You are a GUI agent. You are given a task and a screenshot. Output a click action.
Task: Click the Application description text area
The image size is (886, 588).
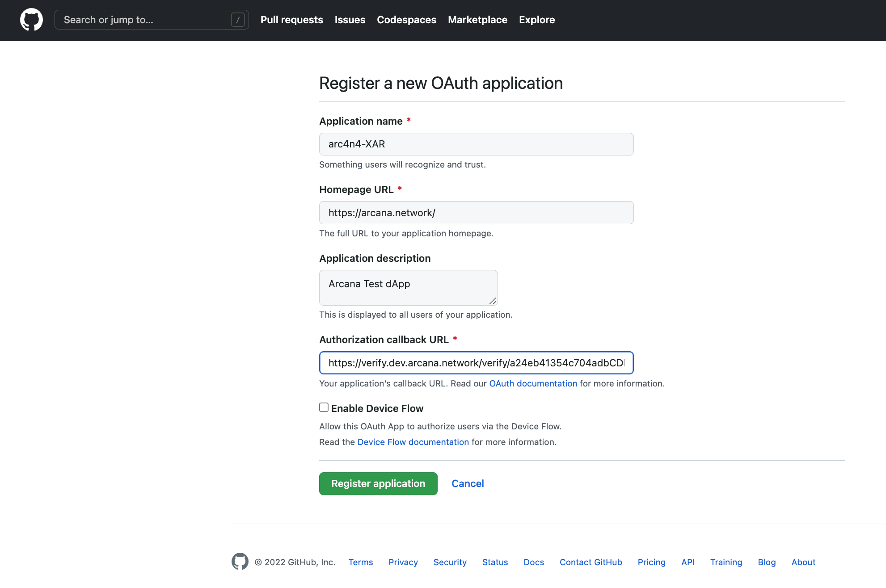[408, 288]
